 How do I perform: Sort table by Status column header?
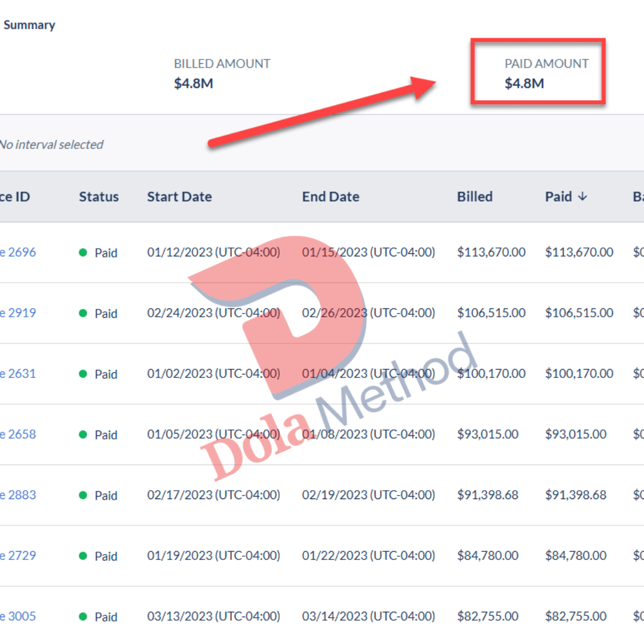pyautogui.click(x=99, y=197)
